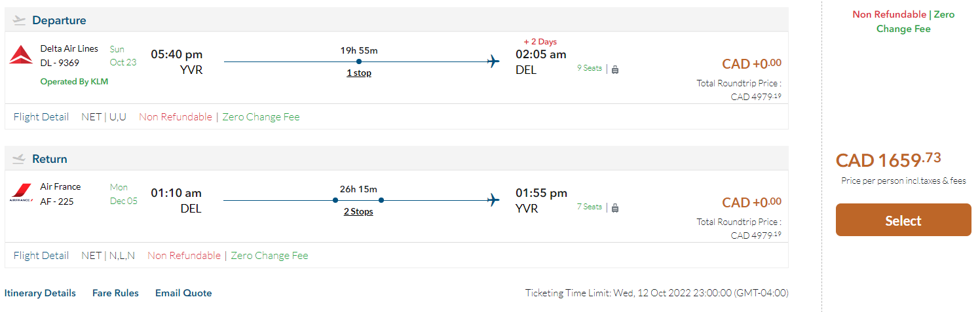980x312 pixels.
Task: Click the Email Quote link
Action: (183, 293)
